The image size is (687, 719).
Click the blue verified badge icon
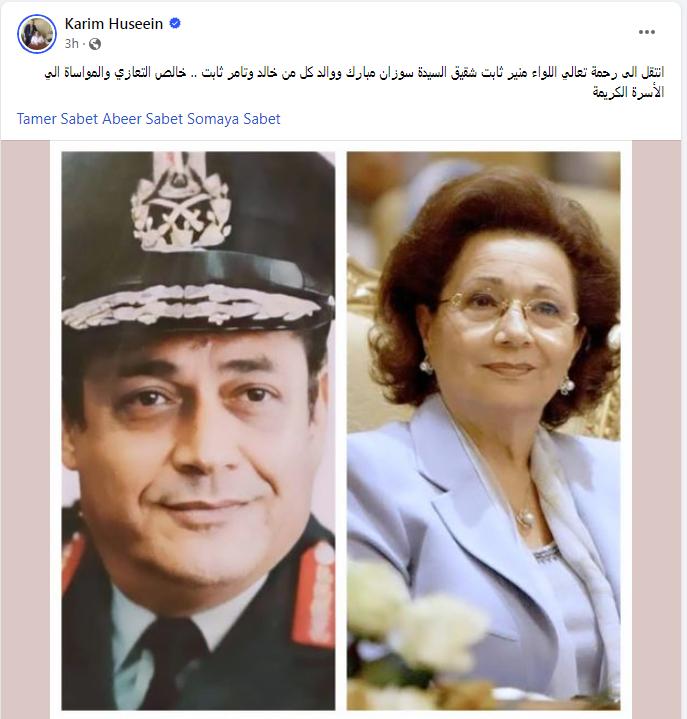tap(175, 23)
